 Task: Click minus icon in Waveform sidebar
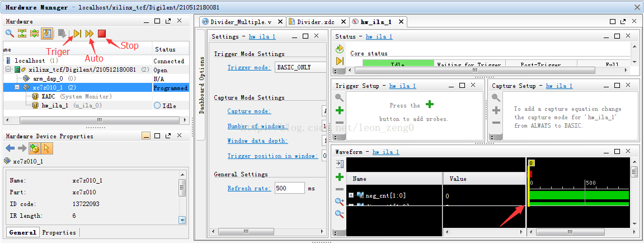(339, 189)
